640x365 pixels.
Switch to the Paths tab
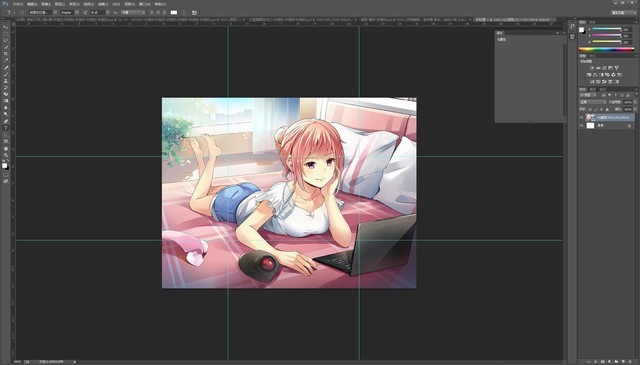602,89
